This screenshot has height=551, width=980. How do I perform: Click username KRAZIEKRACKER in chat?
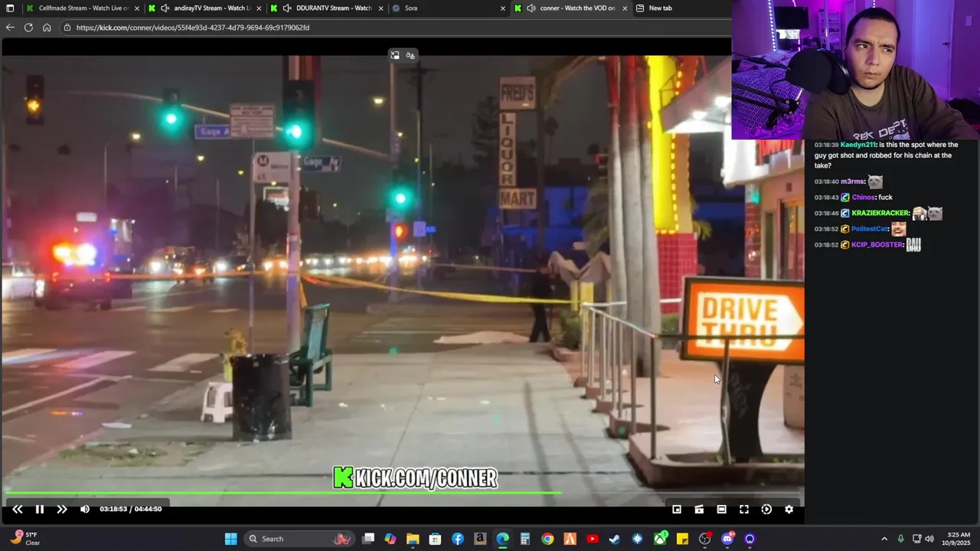pyautogui.click(x=880, y=214)
